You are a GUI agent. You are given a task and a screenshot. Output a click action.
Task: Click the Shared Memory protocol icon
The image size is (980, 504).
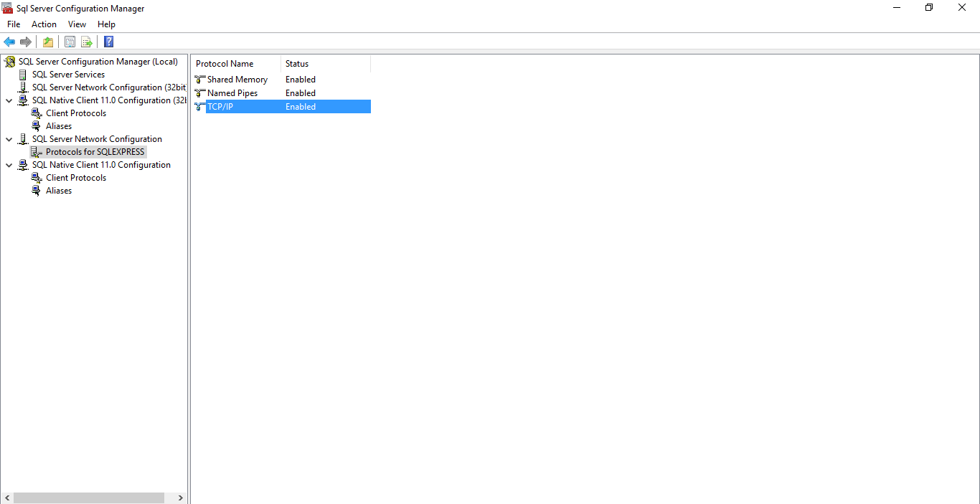pyautogui.click(x=200, y=80)
